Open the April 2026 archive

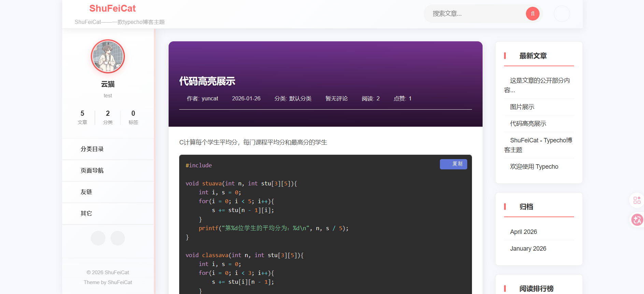click(524, 232)
